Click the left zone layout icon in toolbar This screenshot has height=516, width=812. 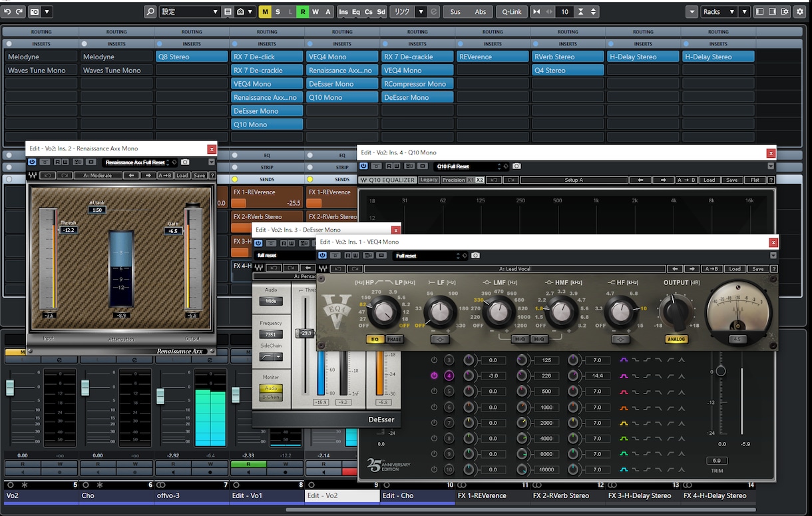click(x=760, y=11)
